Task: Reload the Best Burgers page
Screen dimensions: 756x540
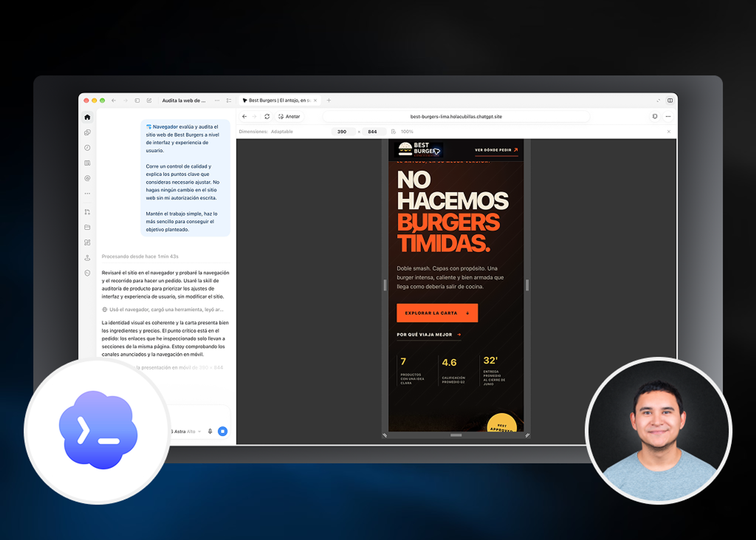Action: [267, 116]
